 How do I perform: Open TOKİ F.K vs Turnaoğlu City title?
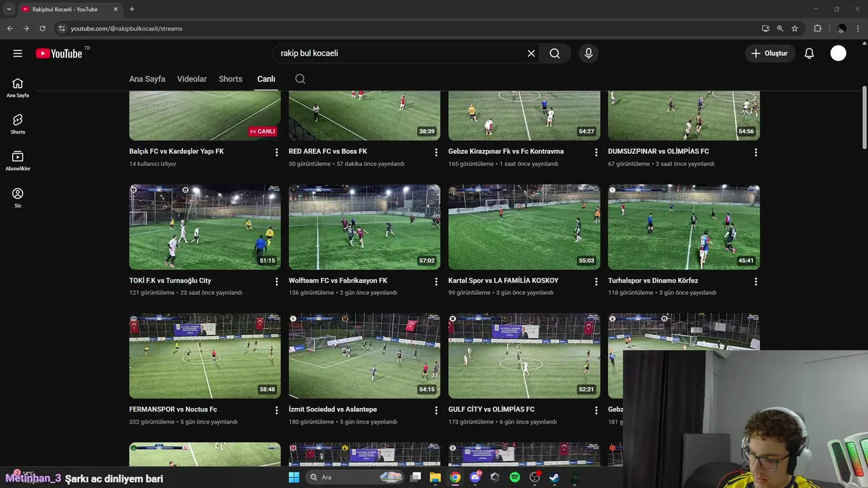point(170,281)
